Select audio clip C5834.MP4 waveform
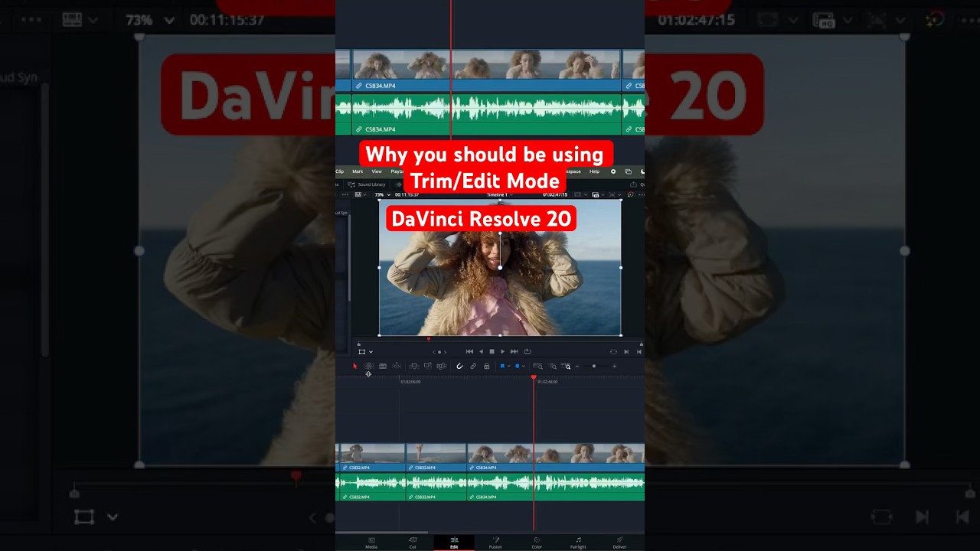This screenshot has width=980, height=551. 555,487
